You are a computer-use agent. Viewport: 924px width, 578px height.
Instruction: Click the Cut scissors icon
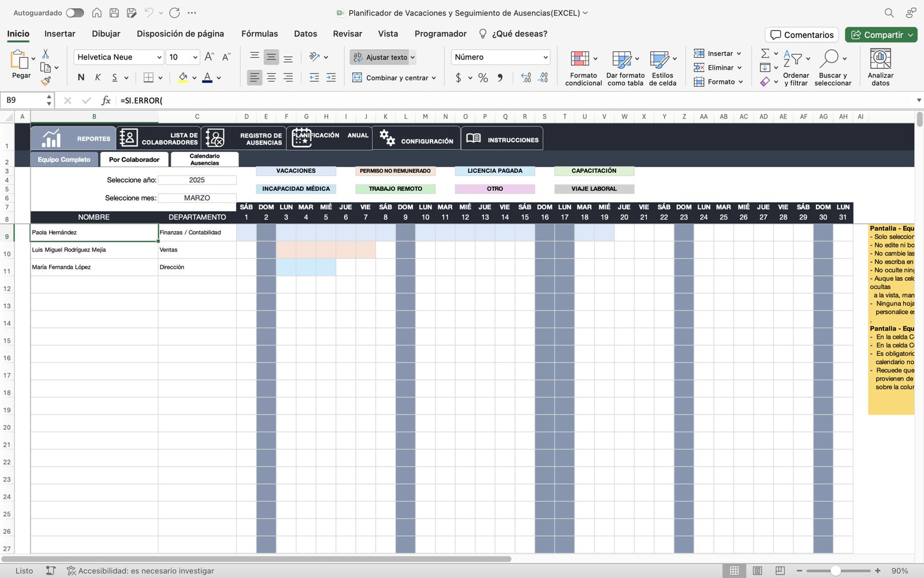coord(46,54)
